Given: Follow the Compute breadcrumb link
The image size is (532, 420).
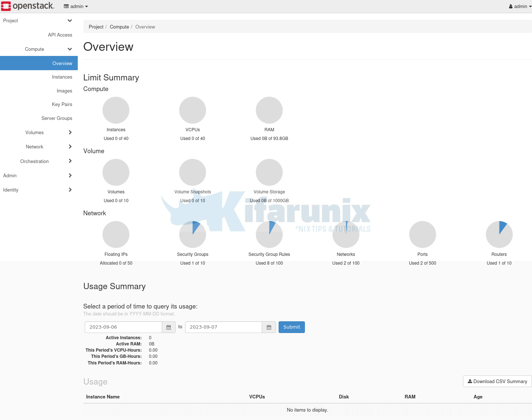Looking at the screenshot, I should [x=119, y=27].
